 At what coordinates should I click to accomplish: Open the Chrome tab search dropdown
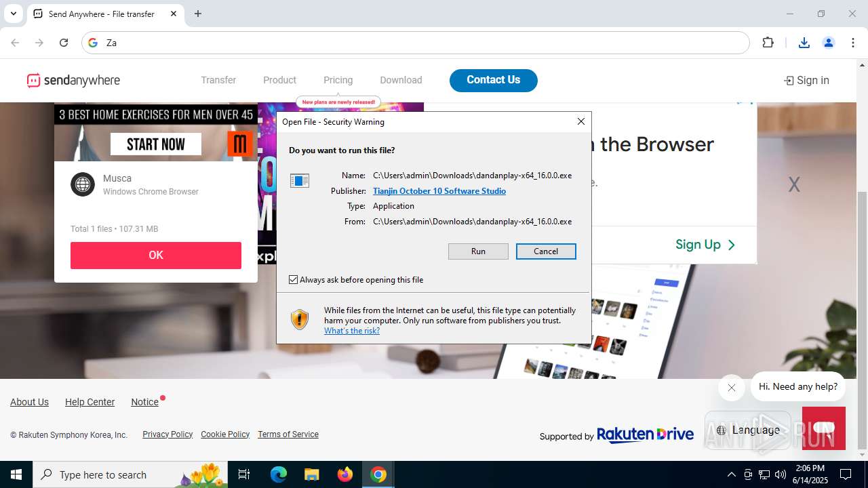click(x=13, y=14)
